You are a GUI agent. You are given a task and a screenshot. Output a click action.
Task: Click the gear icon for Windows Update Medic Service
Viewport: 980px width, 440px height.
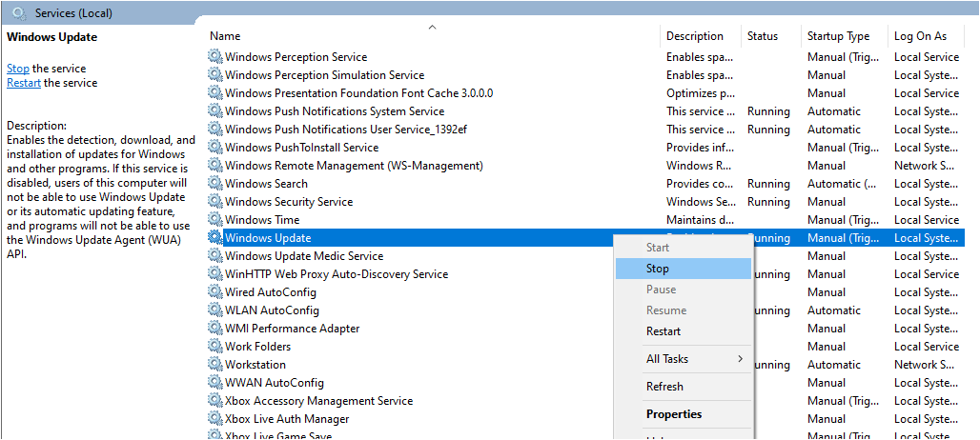(x=215, y=256)
